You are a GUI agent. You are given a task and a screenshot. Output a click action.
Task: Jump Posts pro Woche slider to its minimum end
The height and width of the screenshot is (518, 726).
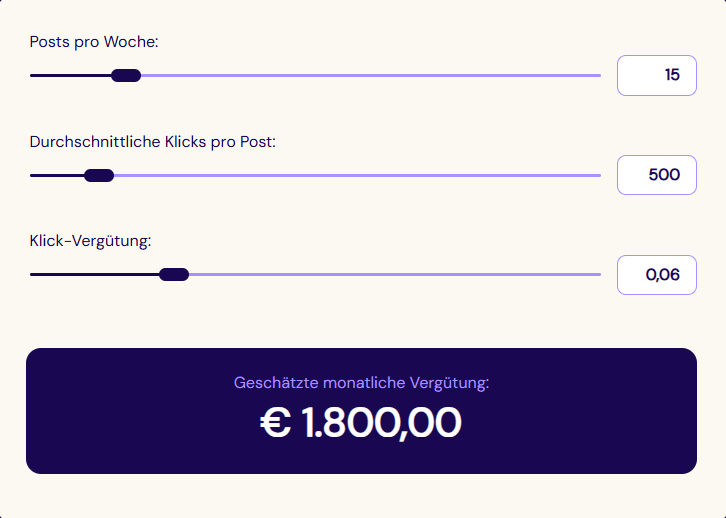[x=32, y=75]
